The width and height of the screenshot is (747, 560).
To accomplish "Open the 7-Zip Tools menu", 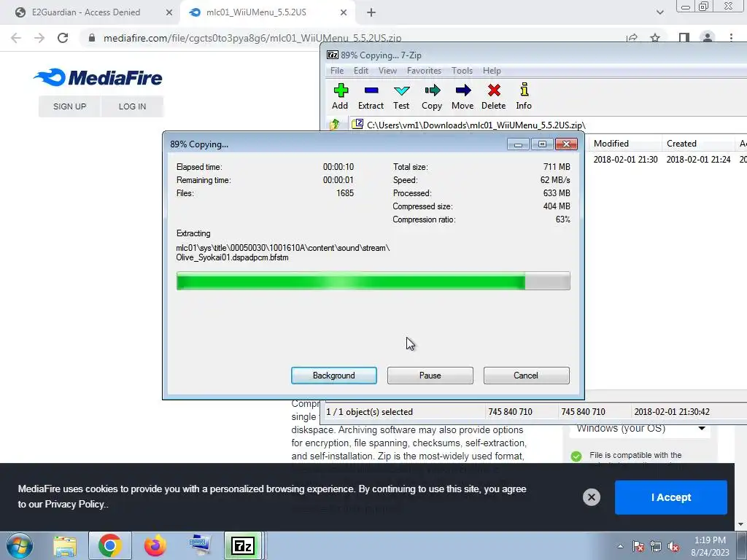I will point(462,71).
